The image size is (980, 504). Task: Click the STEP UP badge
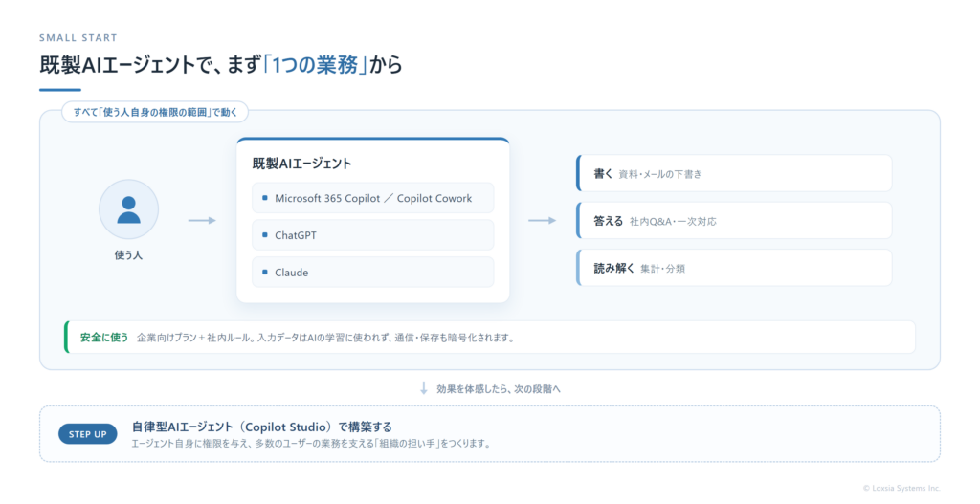88,434
